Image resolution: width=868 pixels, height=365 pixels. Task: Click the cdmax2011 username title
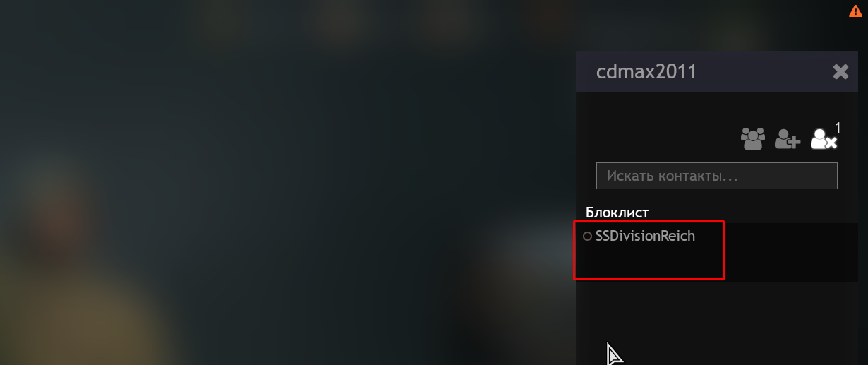[646, 71]
